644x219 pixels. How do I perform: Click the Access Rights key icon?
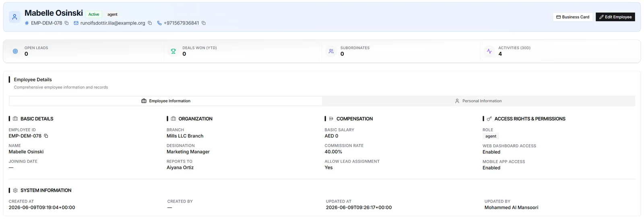tap(489, 119)
